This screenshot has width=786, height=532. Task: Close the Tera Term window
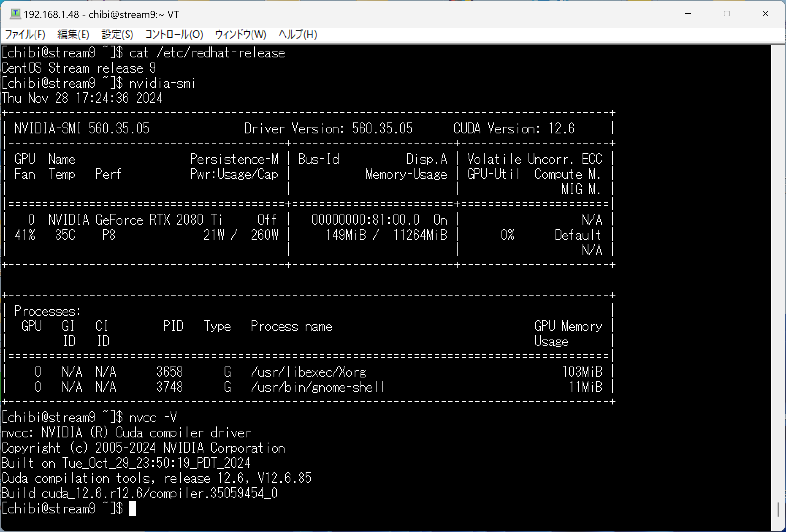point(765,14)
